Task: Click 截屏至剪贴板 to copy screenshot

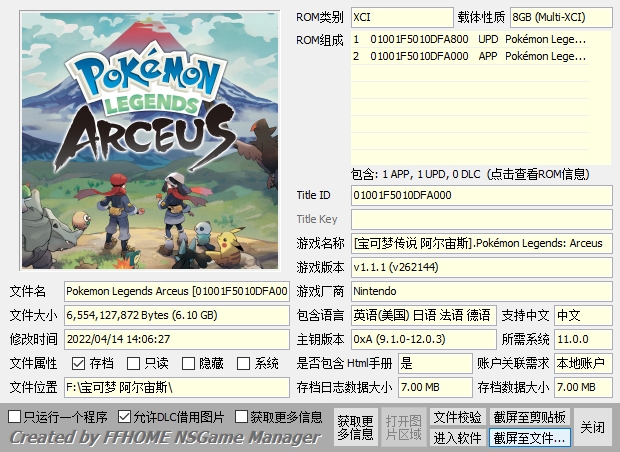Action: click(529, 416)
